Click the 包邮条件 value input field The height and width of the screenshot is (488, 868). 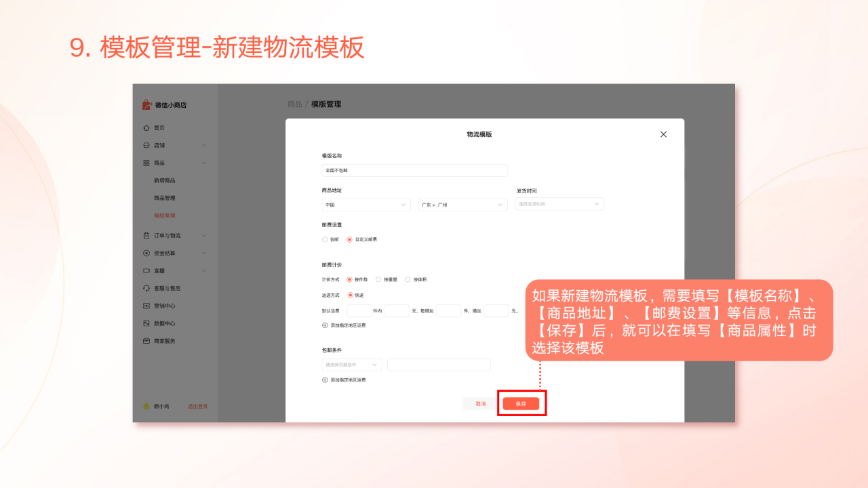point(439,365)
